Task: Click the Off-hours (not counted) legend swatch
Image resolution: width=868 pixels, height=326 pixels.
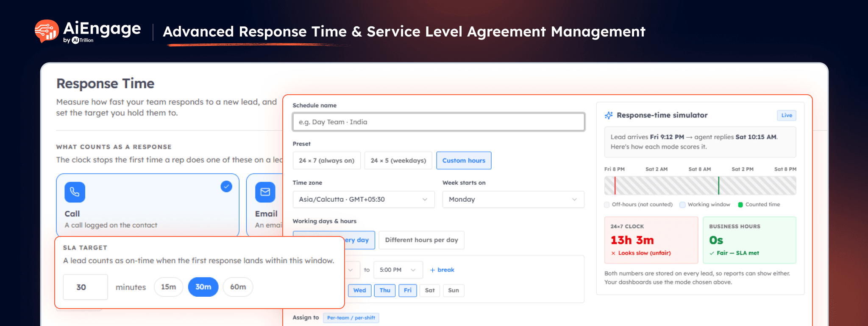Action: click(607, 205)
